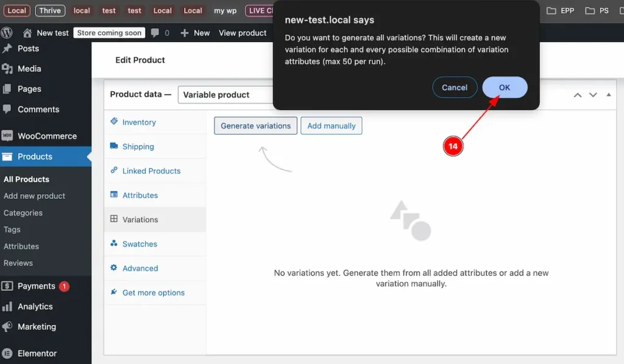
Task: Open the Shipping tab
Action: (x=155, y=146)
